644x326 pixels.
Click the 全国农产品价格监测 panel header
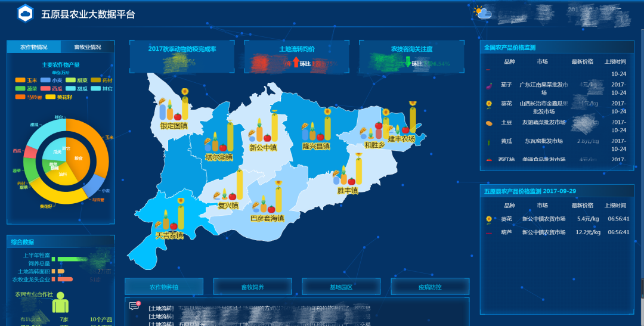[557, 47]
